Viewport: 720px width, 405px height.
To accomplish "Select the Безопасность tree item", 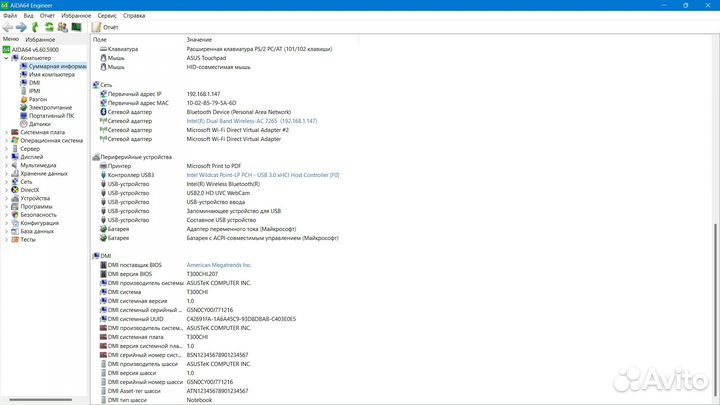I will click(x=39, y=215).
